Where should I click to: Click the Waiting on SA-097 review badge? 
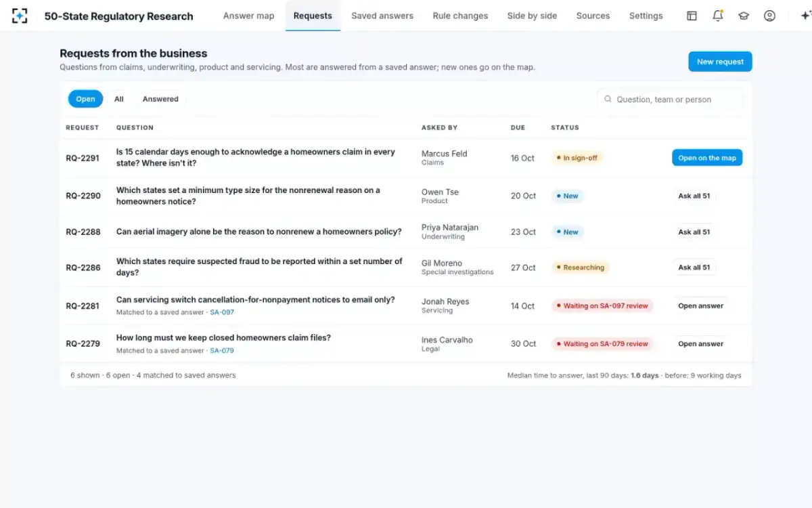click(602, 305)
